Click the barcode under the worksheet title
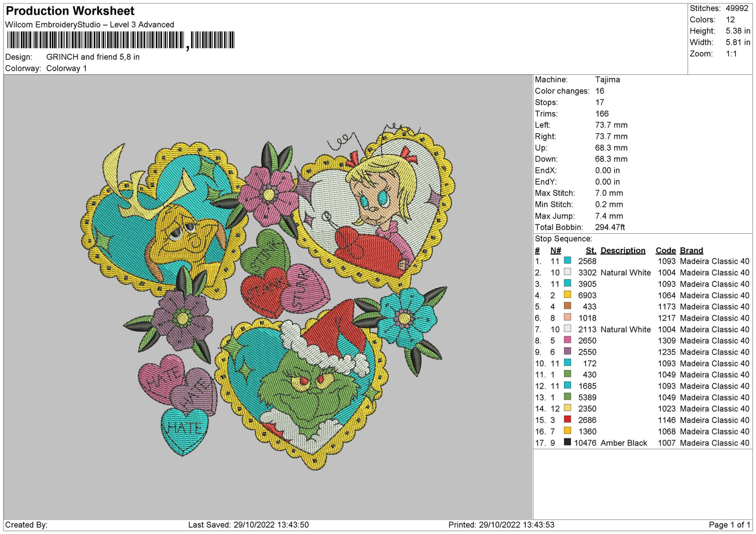 click(x=120, y=40)
